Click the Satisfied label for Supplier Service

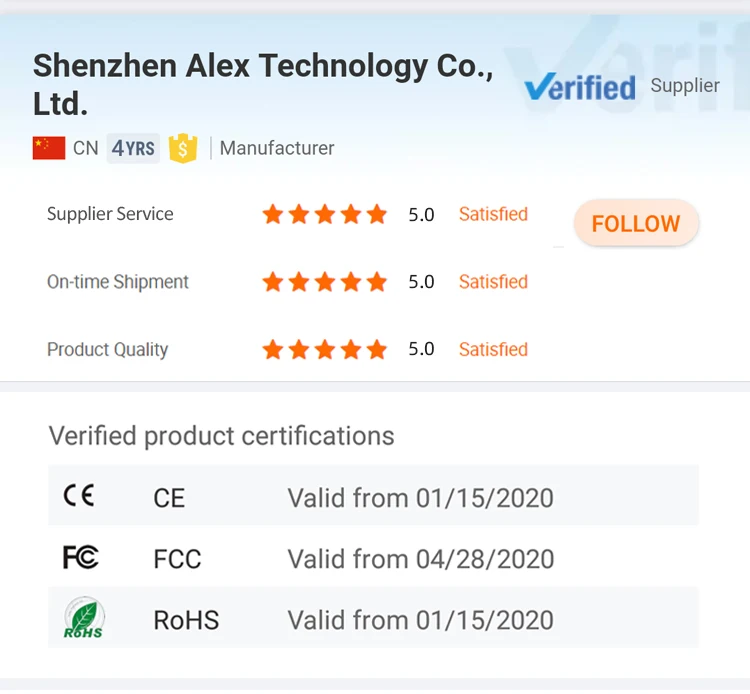click(493, 214)
